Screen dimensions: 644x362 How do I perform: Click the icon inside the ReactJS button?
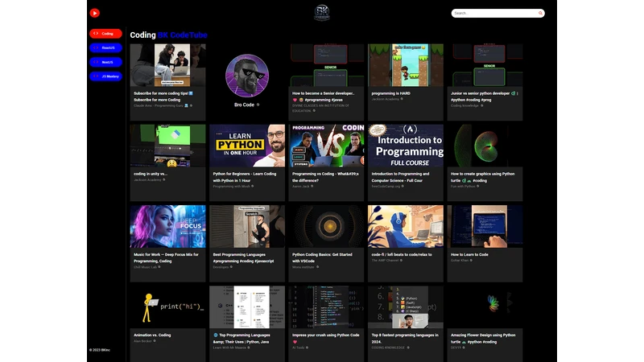click(x=95, y=47)
